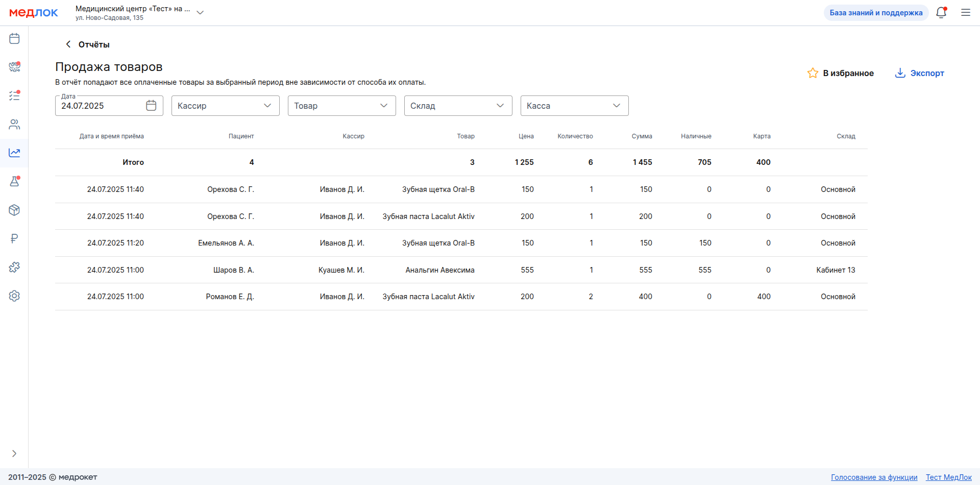Click the Пациент column header

click(241, 136)
